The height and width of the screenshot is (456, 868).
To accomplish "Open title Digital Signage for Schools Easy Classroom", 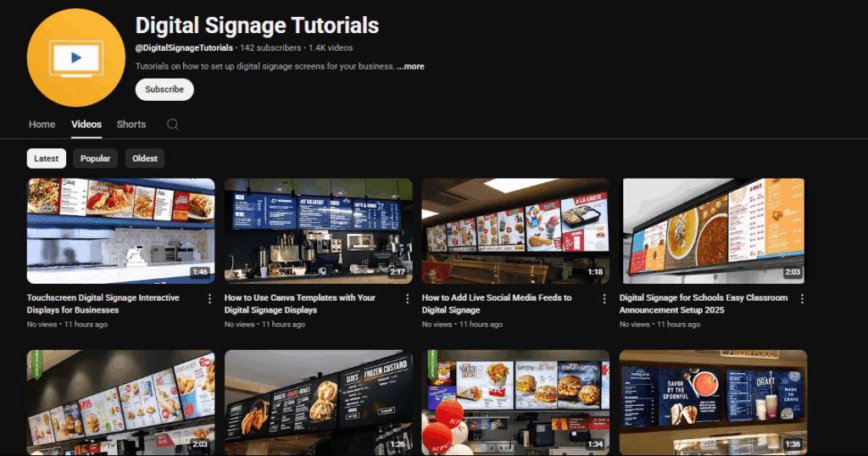I will pos(704,303).
